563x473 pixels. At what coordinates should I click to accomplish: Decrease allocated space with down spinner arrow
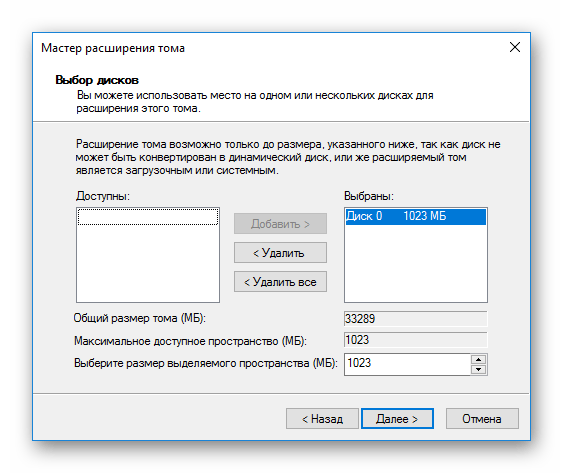[478, 369]
